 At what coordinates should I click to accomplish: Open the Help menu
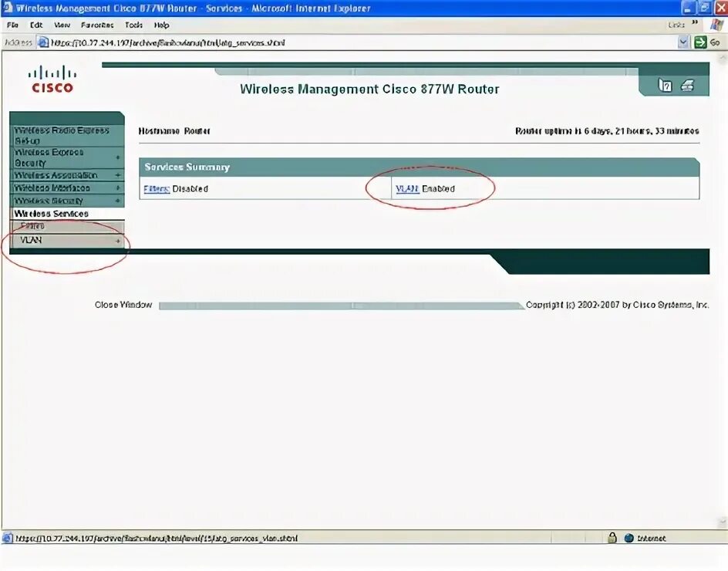(162, 25)
